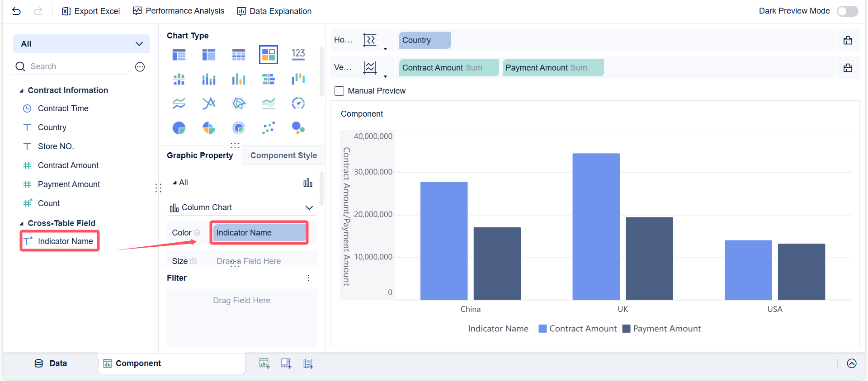Pick the area chart icon
The width and height of the screenshot is (868, 381).
[269, 103]
